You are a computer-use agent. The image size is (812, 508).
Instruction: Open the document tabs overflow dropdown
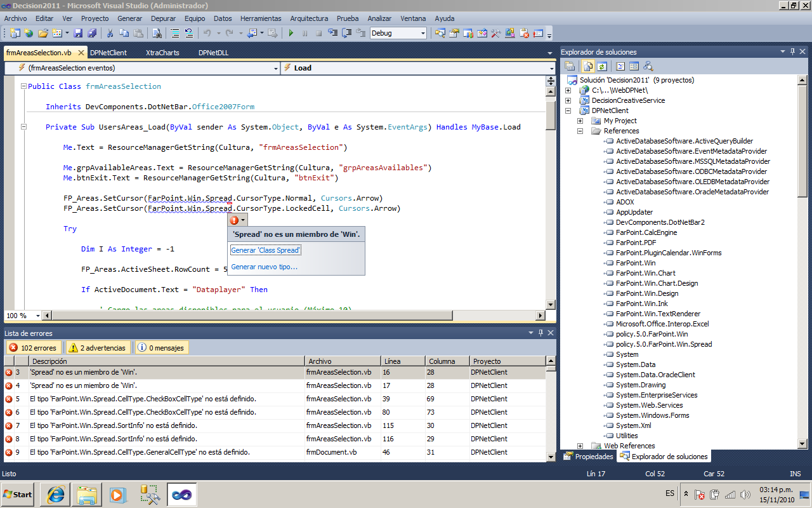550,53
